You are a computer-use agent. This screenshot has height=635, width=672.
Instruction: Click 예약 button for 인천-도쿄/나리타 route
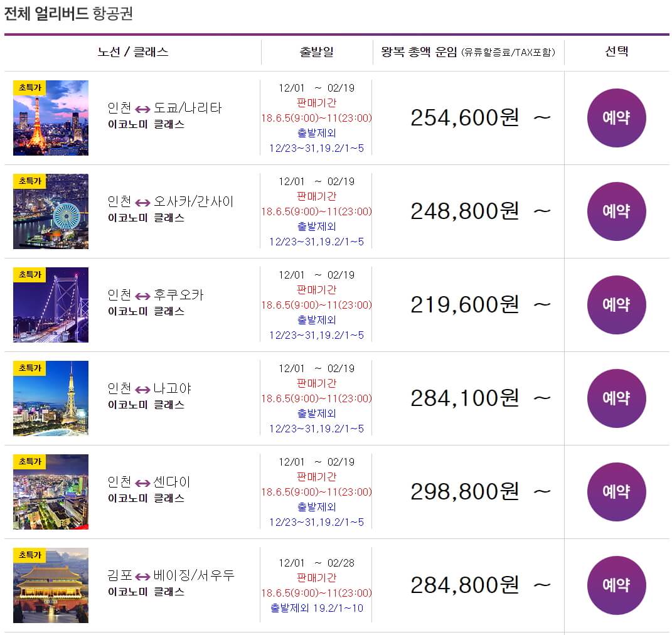[616, 118]
